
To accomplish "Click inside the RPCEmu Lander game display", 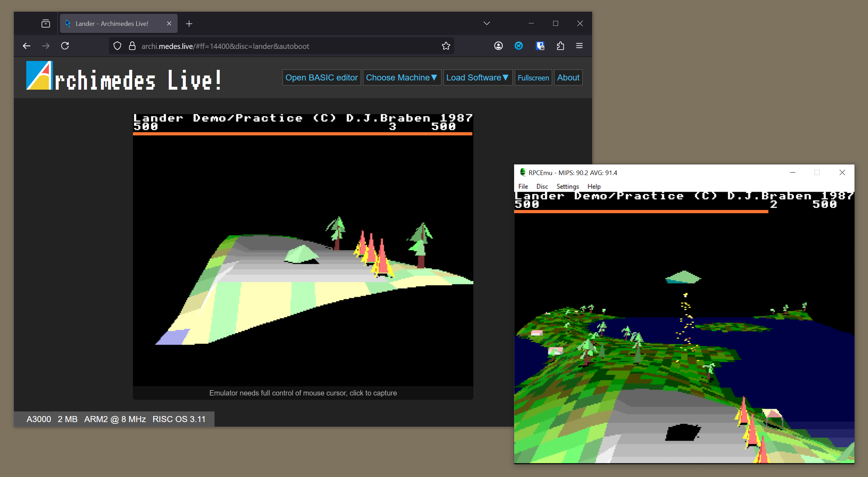I will tap(684, 327).
